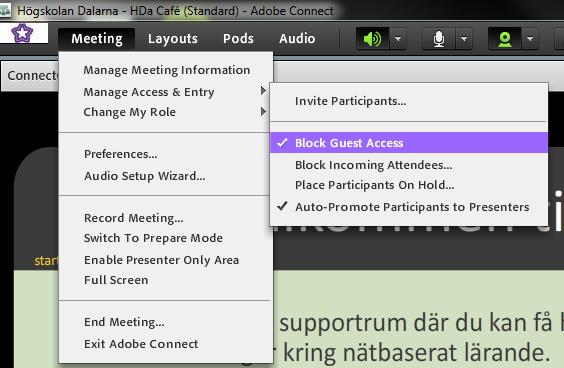
Task: Expand the Manage Access & Entry submenu arrow
Action: (263, 91)
